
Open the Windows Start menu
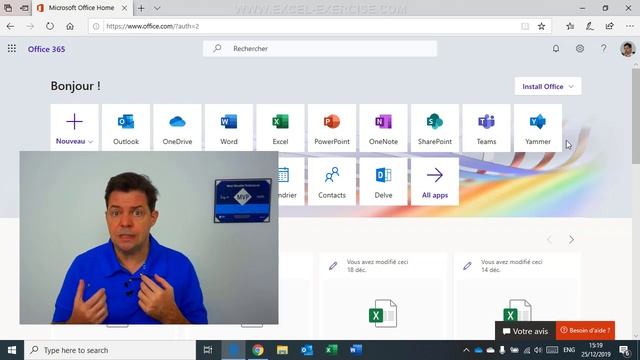tap(12, 350)
